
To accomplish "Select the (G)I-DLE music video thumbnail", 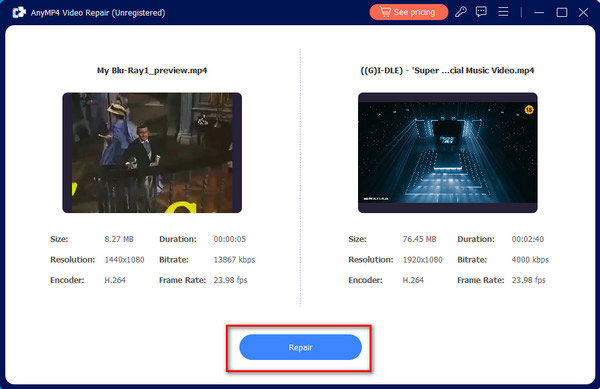I will click(x=447, y=153).
